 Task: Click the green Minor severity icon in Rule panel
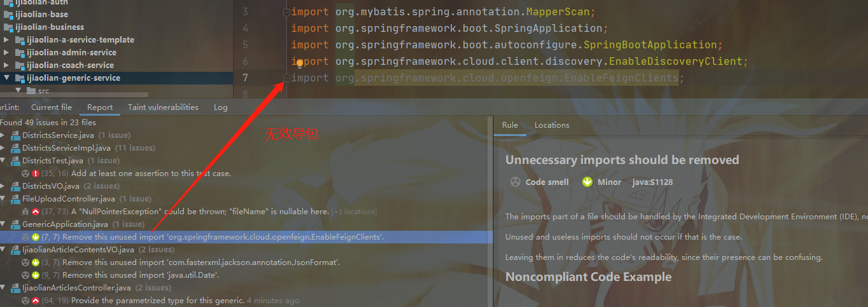tap(587, 182)
